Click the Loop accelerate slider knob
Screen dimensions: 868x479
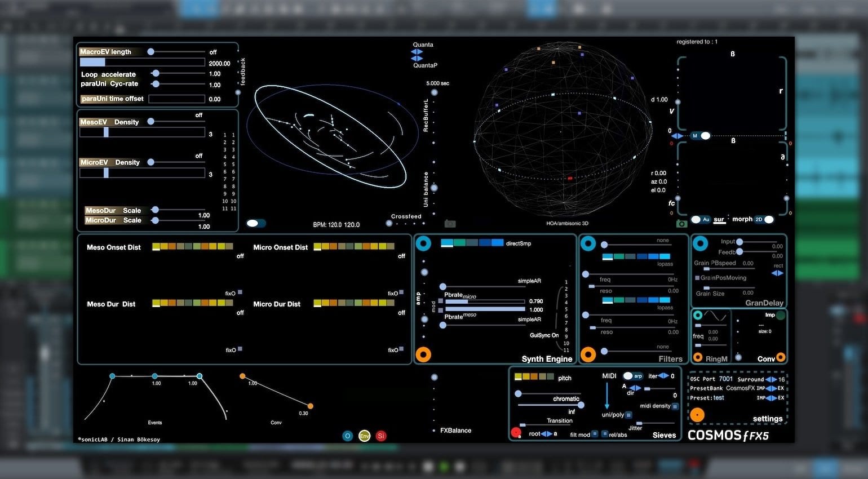[x=156, y=73]
